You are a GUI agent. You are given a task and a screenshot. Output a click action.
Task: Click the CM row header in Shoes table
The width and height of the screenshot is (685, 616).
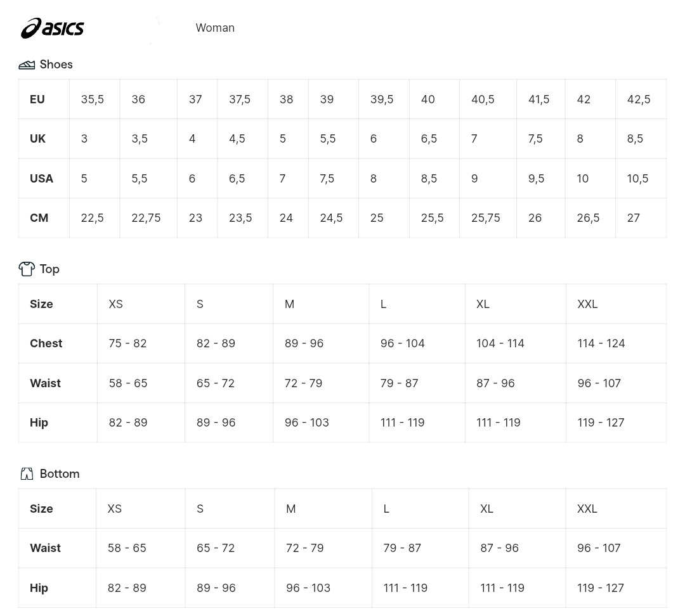pos(44,218)
